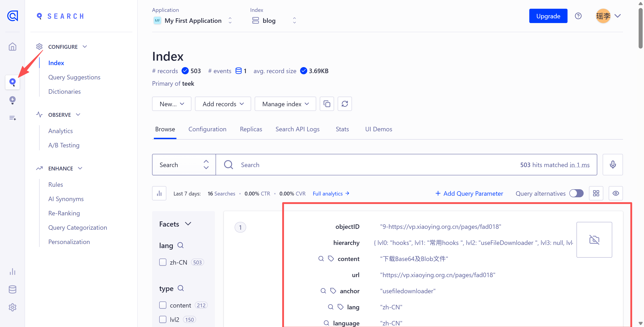Toggle the Query alternatives switch
The height and width of the screenshot is (327, 644).
(x=576, y=193)
